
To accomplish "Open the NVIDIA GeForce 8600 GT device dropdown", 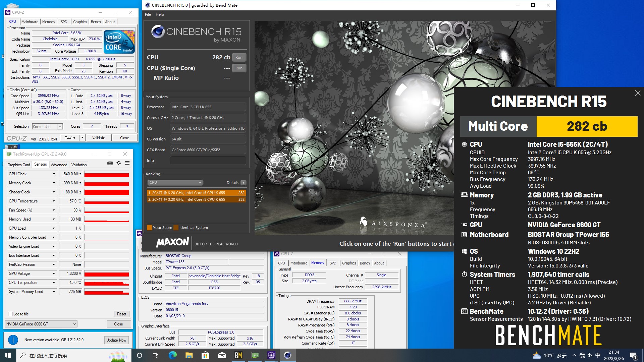I will click(x=41, y=324).
